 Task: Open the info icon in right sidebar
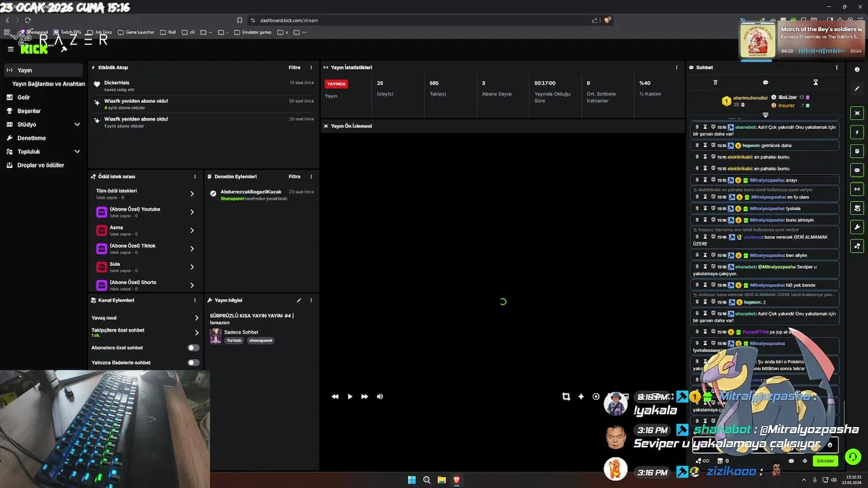(x=857, y=70)
